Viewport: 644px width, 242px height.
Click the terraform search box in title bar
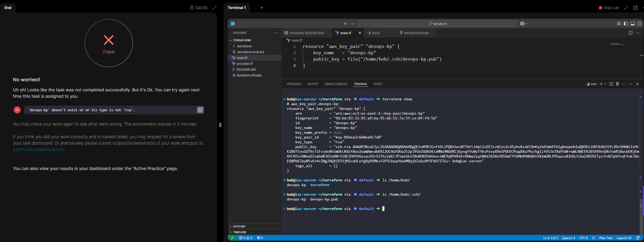(x=437, y=24)
